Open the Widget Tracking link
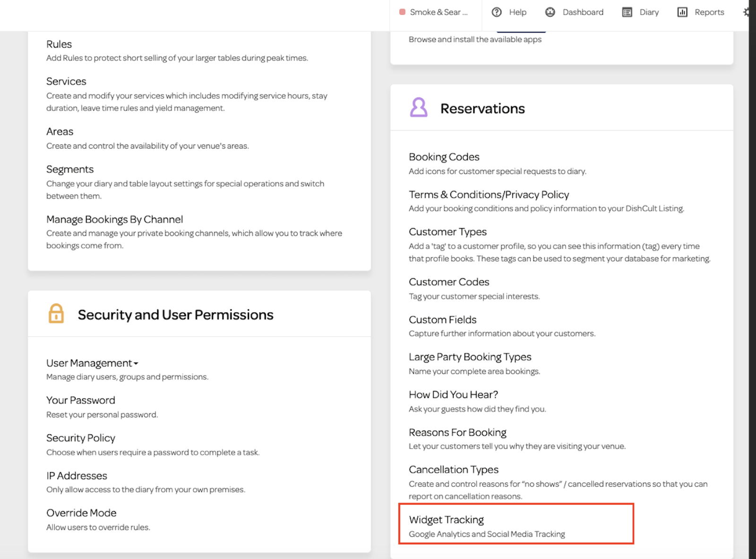The image size is (756, 559). [x=446, y=520]
